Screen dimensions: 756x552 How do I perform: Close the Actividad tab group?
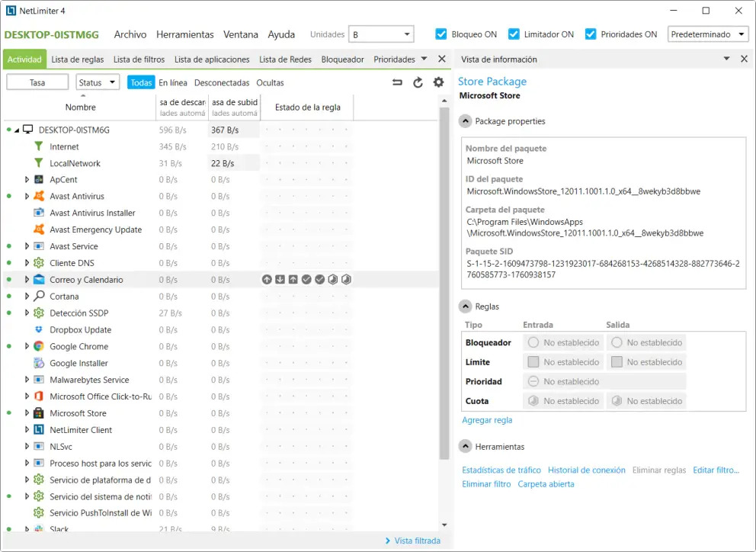coord(442,59)
